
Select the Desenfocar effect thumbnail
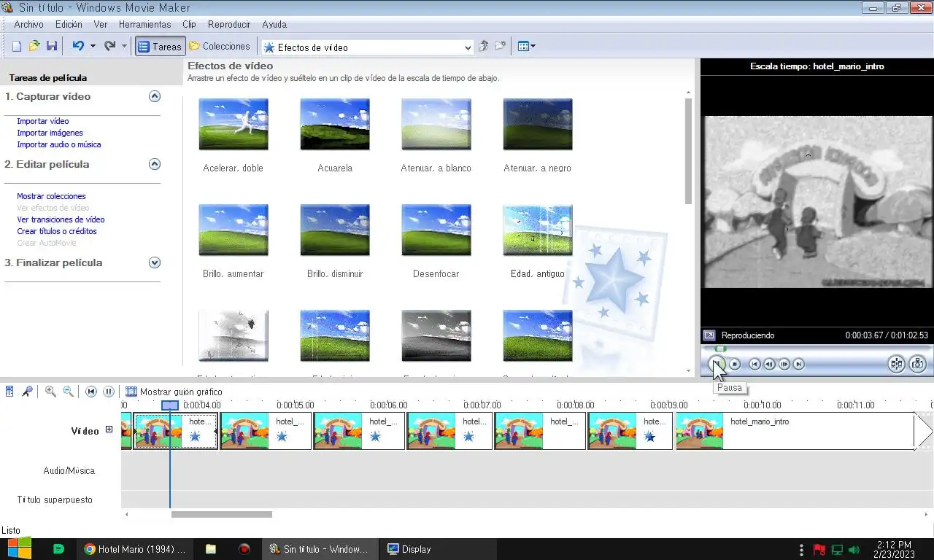(x=436, y=230)
